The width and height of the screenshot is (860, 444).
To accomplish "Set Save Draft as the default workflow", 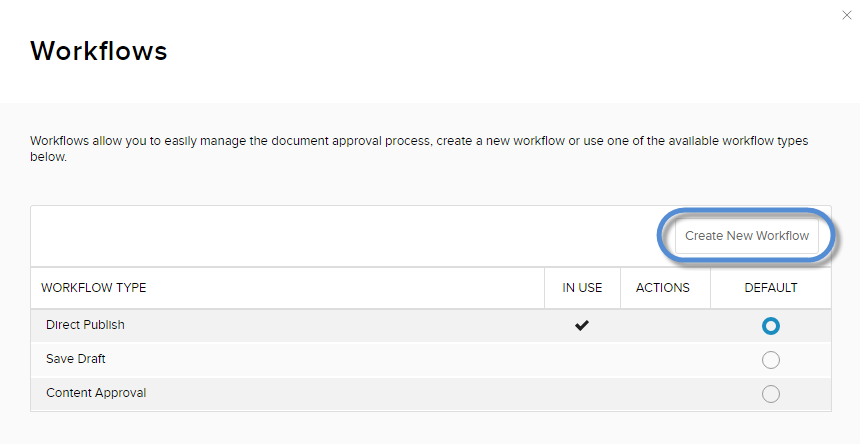I will click(770, 360).
